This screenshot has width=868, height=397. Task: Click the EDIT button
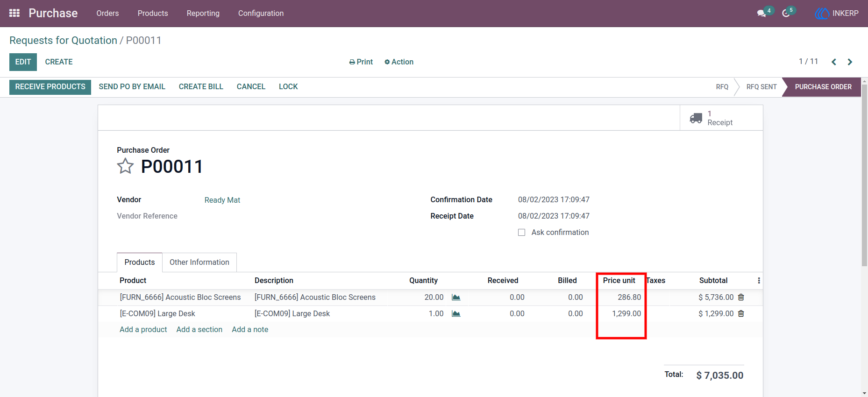[x=23, y=62]
